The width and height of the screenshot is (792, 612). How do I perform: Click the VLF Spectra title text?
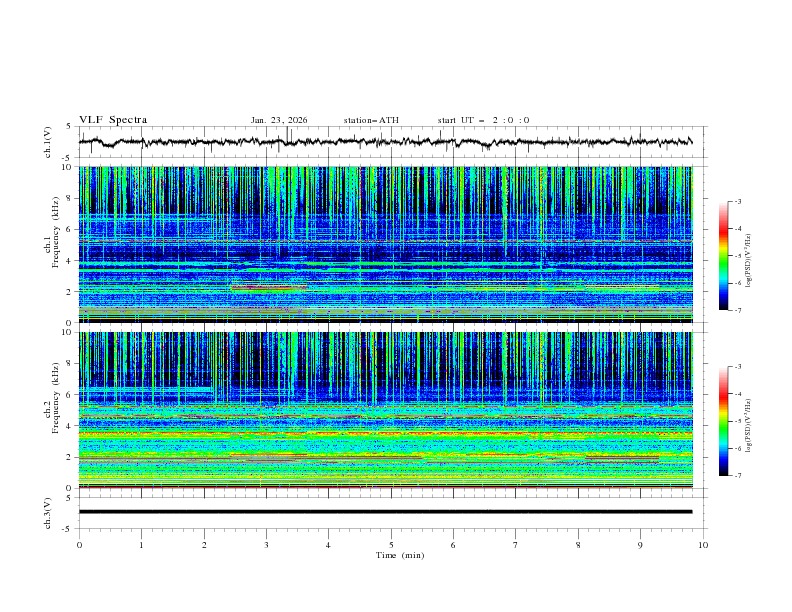click(x=113, y=120)
